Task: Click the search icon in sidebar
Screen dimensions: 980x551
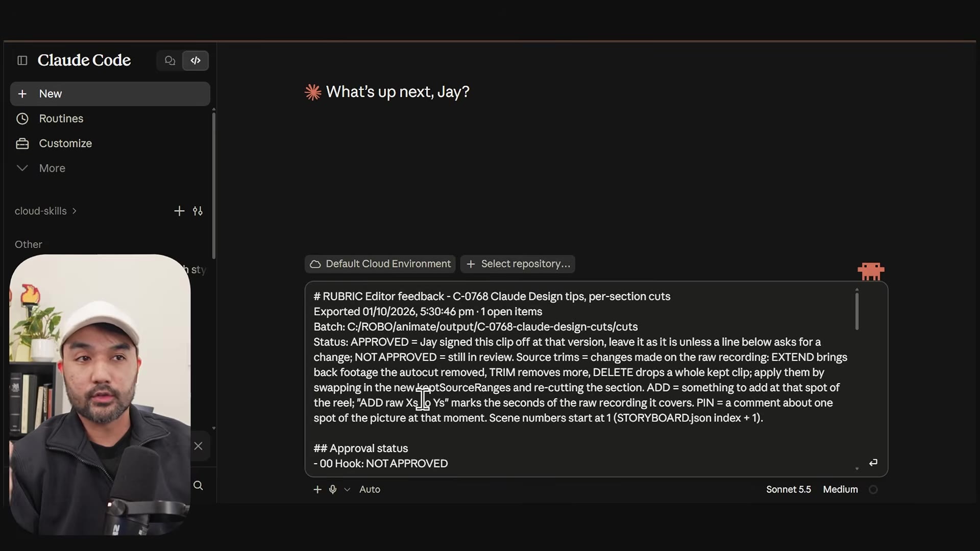Action: click(x=198, y=485)
